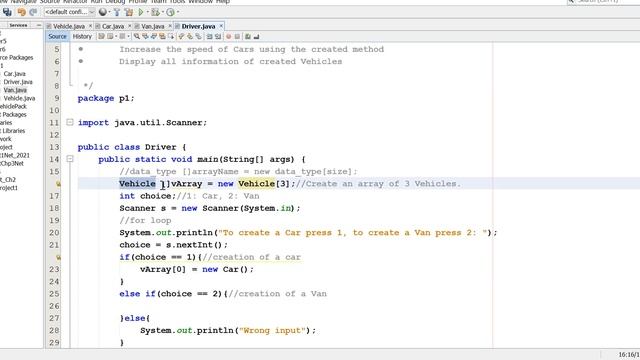Switch editor to History view
Image resolution: width=640 pixels, height=360 pixels.
[x=82, y=36]
